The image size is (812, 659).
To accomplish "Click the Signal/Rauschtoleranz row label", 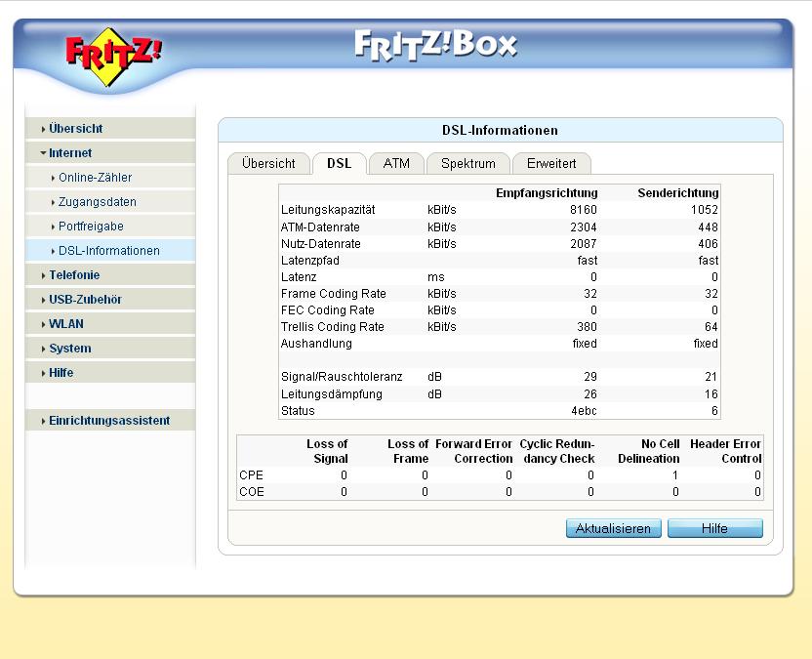I will pyautogui.click(x=342, y=376).
